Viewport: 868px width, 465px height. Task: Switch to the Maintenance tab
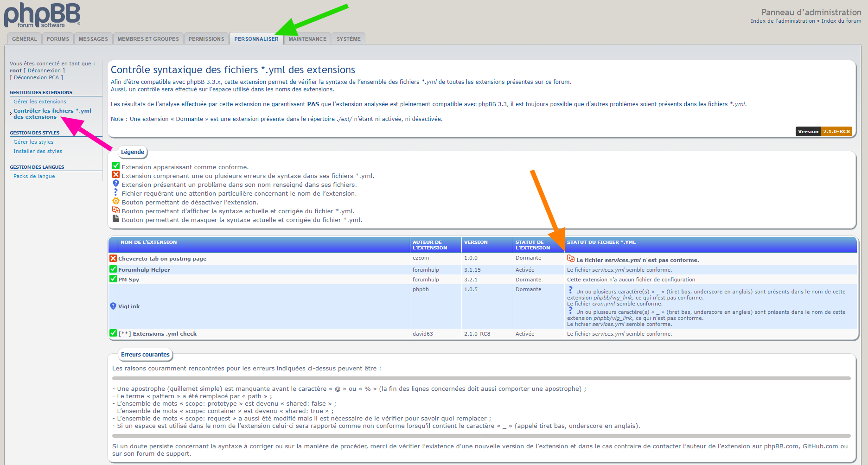coord(307,39)
